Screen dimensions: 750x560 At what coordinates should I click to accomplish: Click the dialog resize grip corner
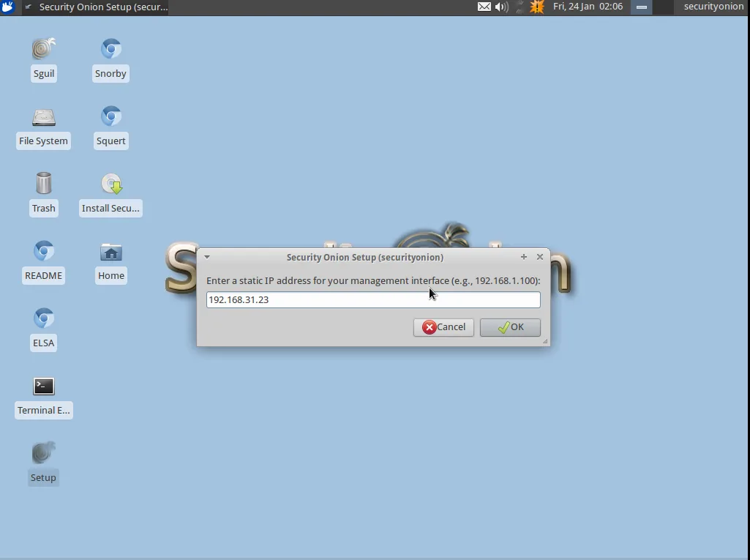tap(545, 341)
